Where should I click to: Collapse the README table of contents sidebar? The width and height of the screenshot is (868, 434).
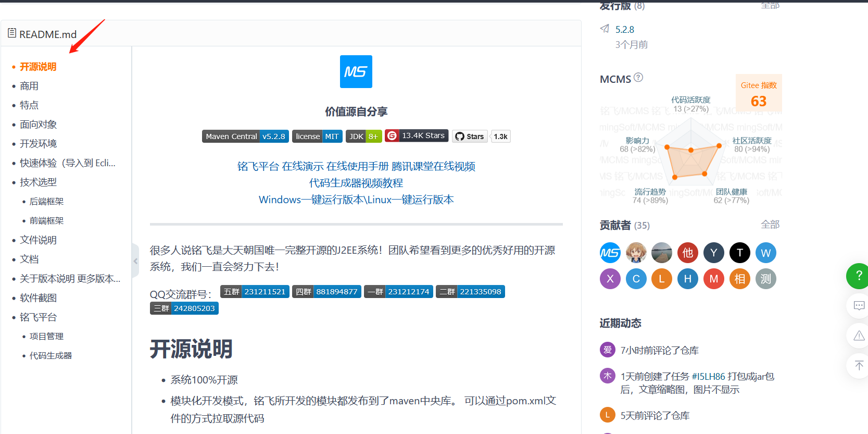pyautogui.click(x=135, y=261)
